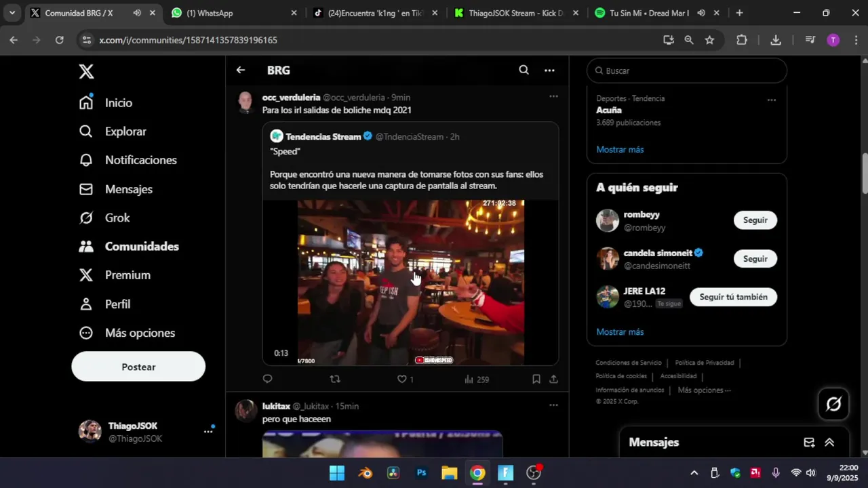The height and width of the screenshot is (488, 868).
Task: Open Chrome zoom magnifier icon
Action: point(689,40)
